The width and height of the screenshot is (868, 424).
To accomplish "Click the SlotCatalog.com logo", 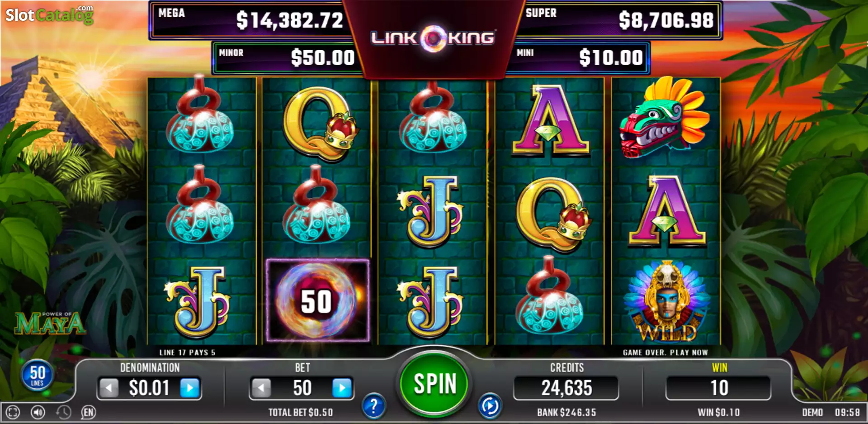I will [x=49, y=15].
